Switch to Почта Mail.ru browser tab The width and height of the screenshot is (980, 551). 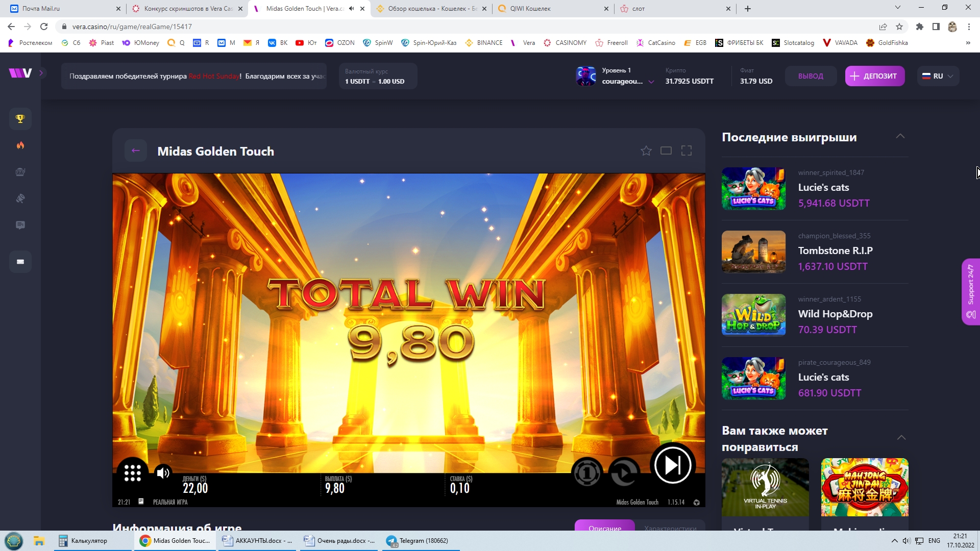(66, 9)
